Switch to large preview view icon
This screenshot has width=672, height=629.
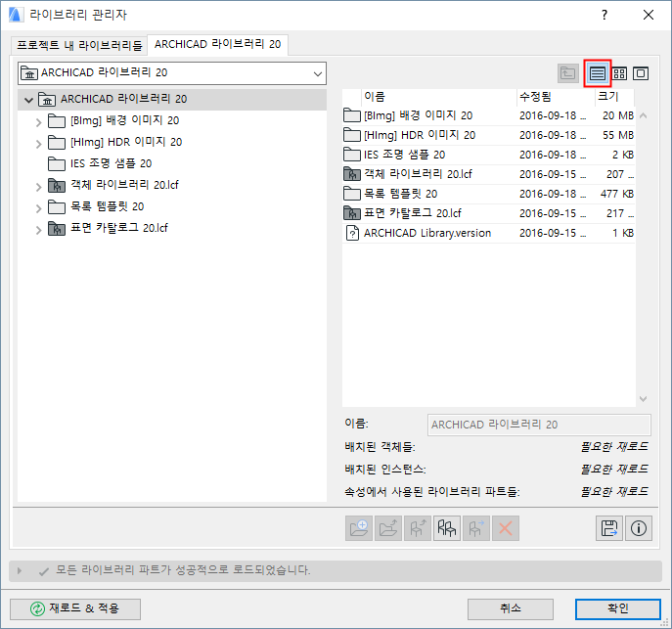click(x=641, y=73)
